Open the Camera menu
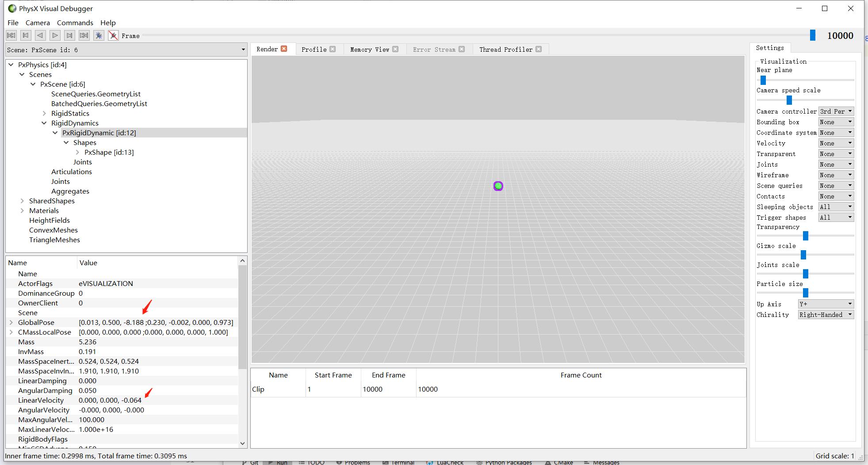The image size is (868, 465). [38, 23]
